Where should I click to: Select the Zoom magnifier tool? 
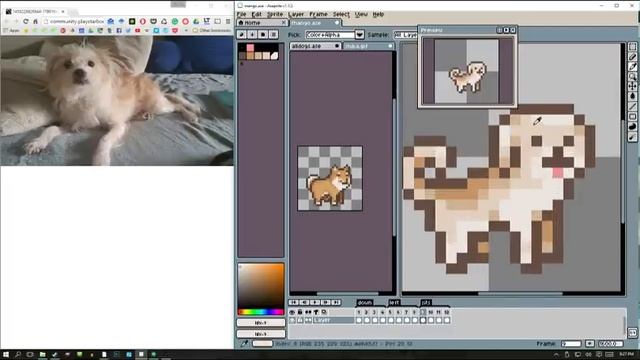[632, 76]
